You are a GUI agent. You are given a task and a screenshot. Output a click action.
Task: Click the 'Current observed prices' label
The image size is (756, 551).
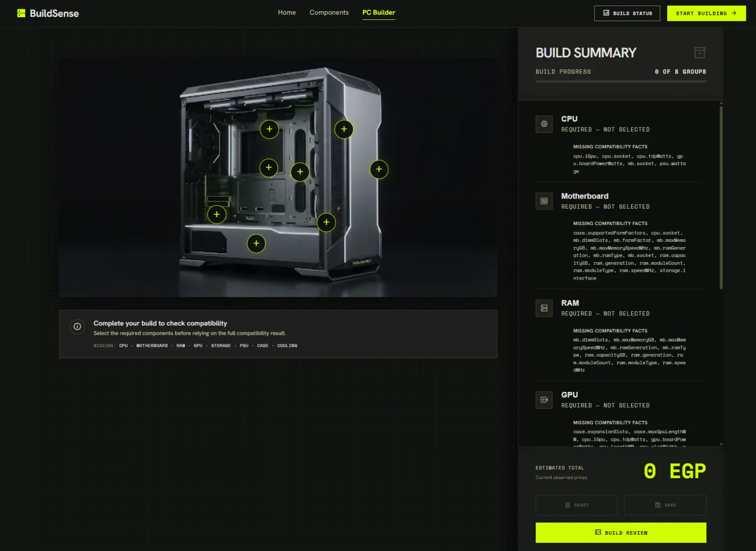(x=561, y=478)
